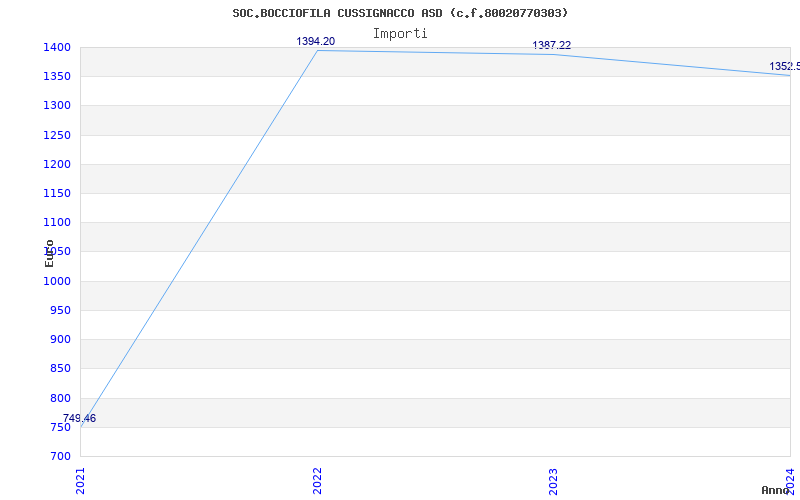
Task: Click the 2023 x-axis label
Action: tap(554, 481)
